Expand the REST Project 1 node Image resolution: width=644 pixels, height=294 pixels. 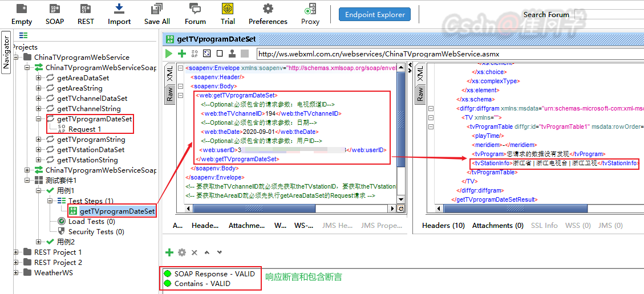point(15,252)
